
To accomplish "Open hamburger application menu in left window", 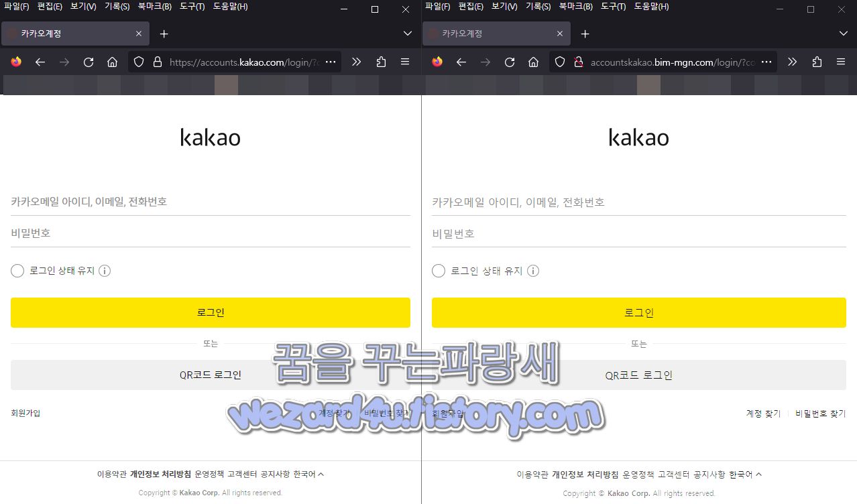I will click(x=405, y=62).
